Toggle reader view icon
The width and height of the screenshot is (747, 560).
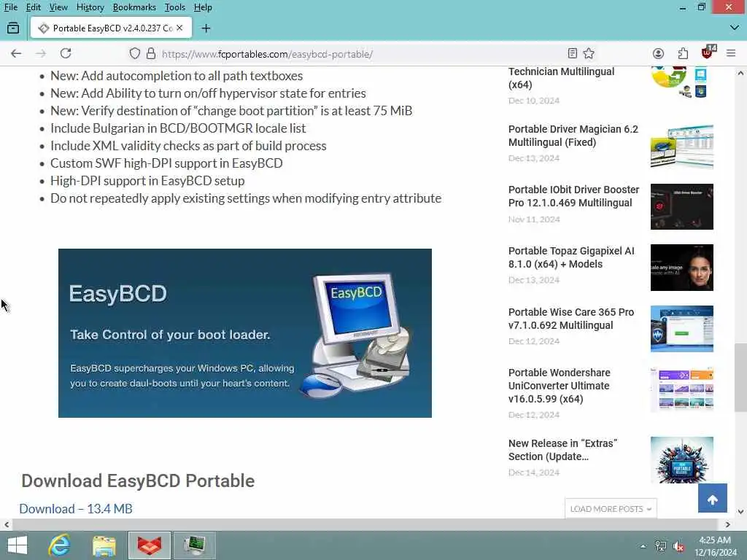573,53
